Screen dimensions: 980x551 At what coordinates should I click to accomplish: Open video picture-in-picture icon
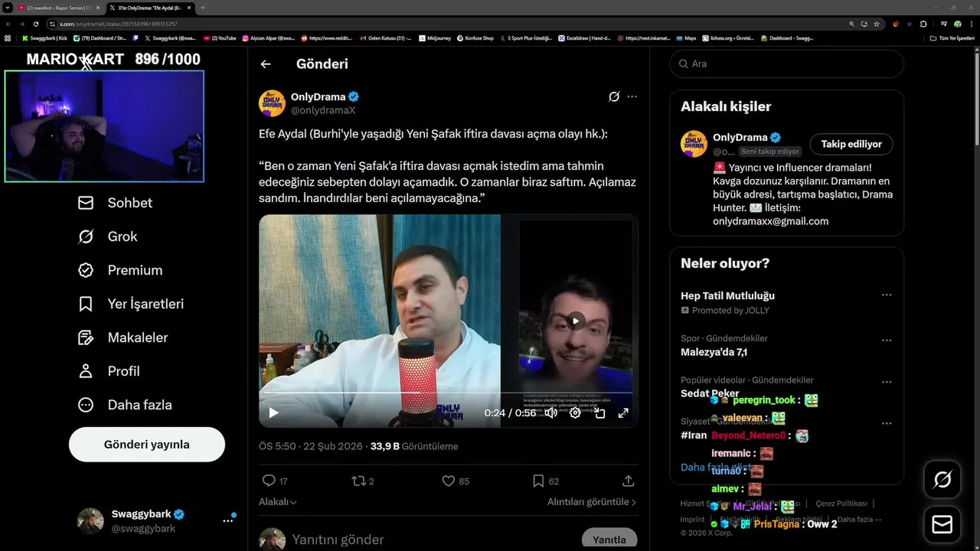tap(599, 412)
